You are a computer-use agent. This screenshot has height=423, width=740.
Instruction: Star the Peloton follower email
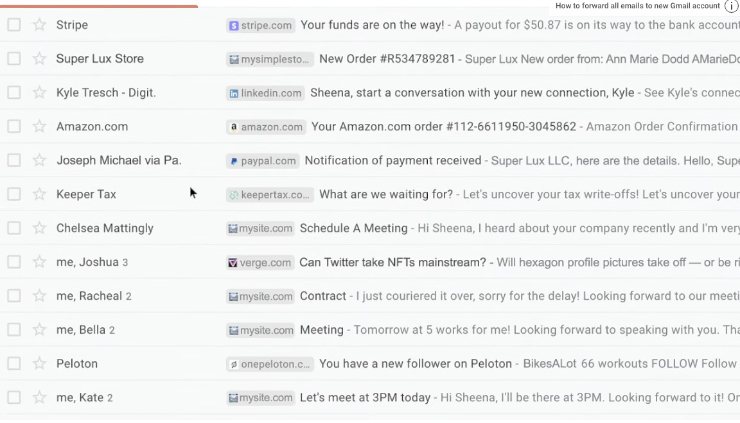tap(40, 364)
